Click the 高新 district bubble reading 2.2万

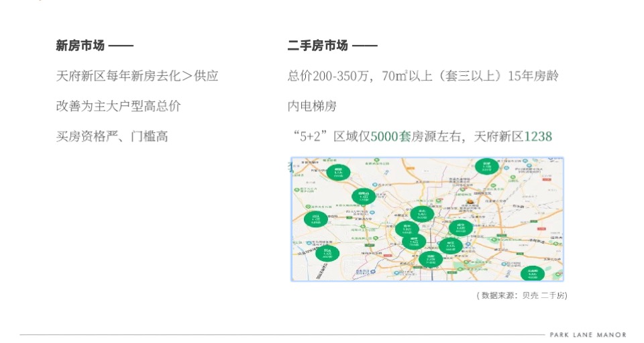click(431, 260)
